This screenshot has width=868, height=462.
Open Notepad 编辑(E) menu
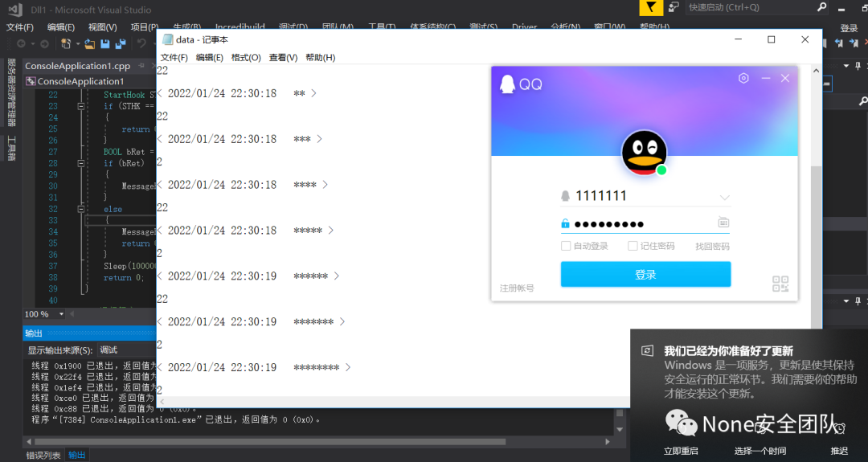coord(209,58)
